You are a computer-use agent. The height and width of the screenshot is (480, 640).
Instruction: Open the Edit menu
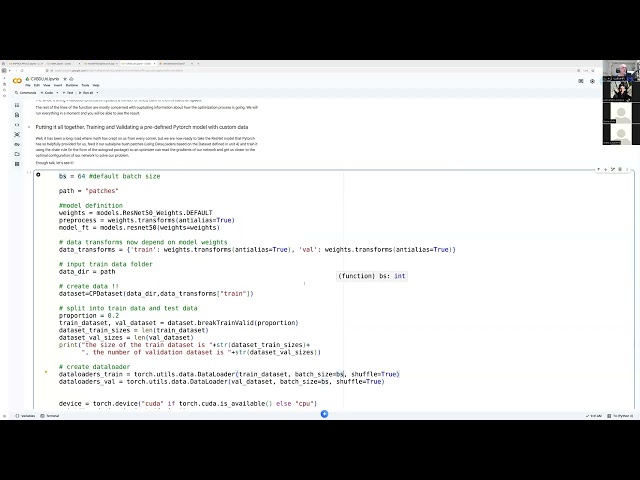pyautogui.click(x=37, y=85)
